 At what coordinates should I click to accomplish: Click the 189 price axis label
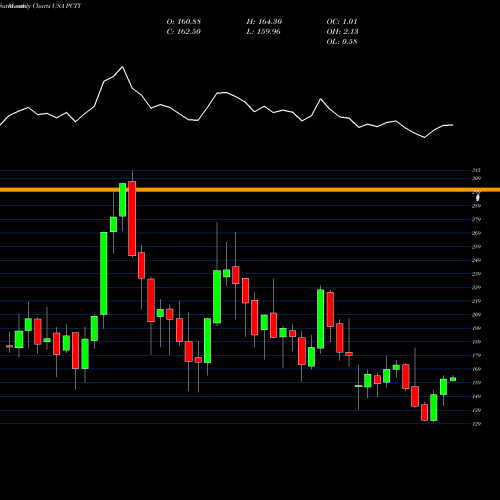click(x=476, y=342)
